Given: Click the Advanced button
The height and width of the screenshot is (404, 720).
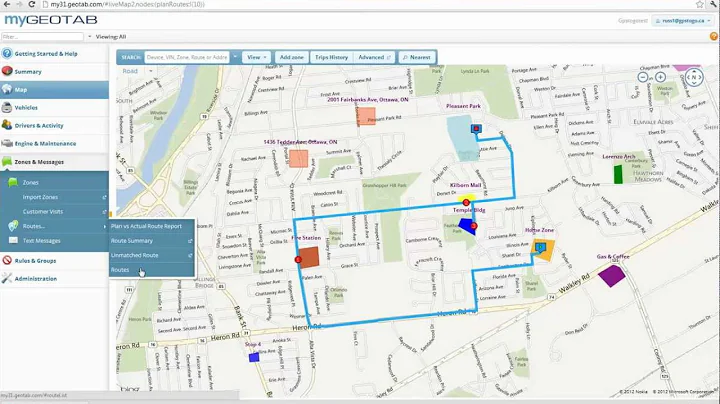Looking at the screenshot, I should (374, 57).
